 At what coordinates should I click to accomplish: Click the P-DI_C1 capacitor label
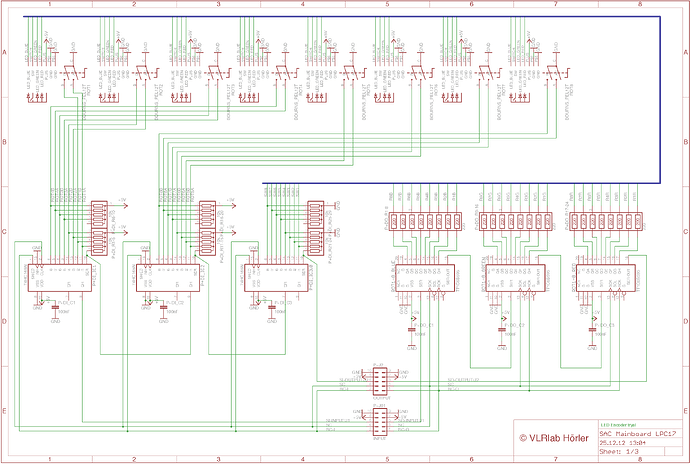coord(67,303)
